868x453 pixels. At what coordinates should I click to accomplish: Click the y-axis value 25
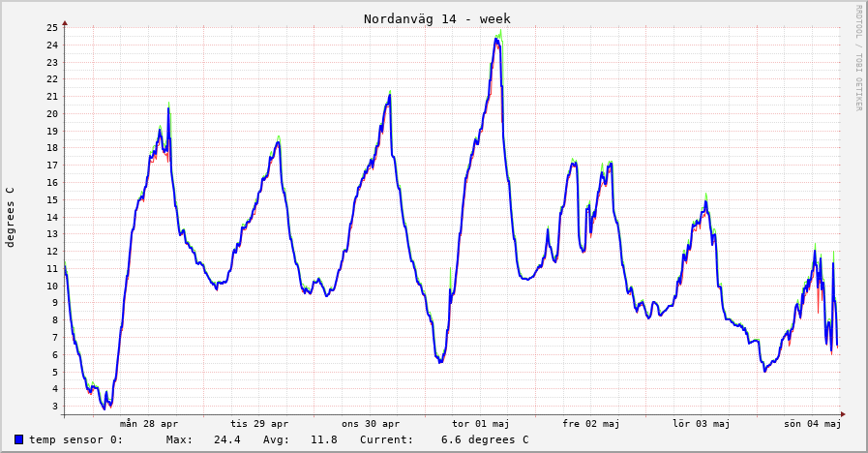coord(52,27)
